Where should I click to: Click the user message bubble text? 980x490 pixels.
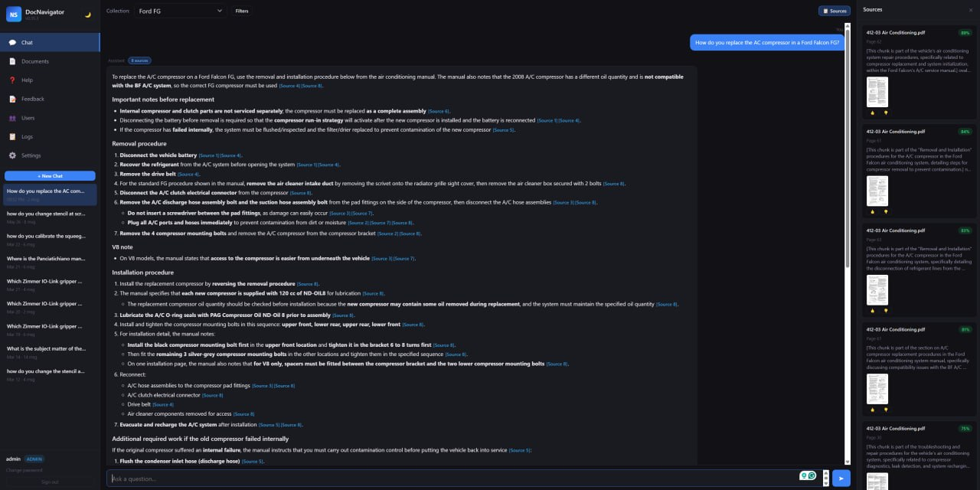pyautogui.click(x=767, y=43)
